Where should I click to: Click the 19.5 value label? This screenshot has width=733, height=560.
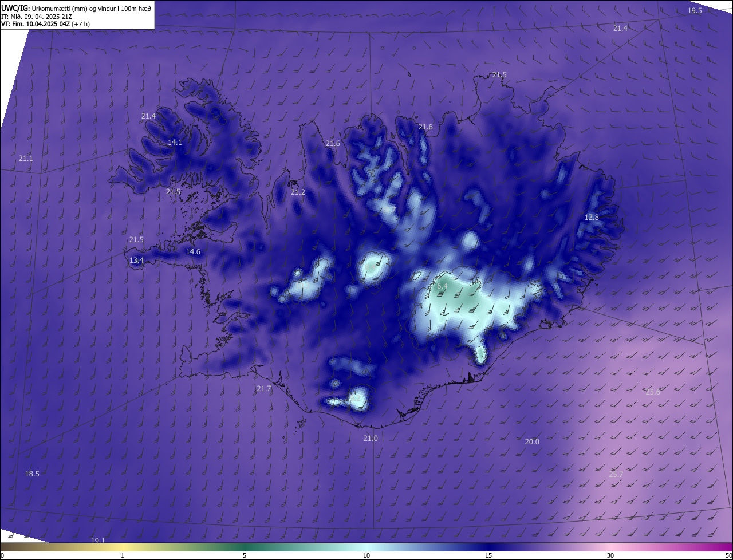(x=695, y=11)
